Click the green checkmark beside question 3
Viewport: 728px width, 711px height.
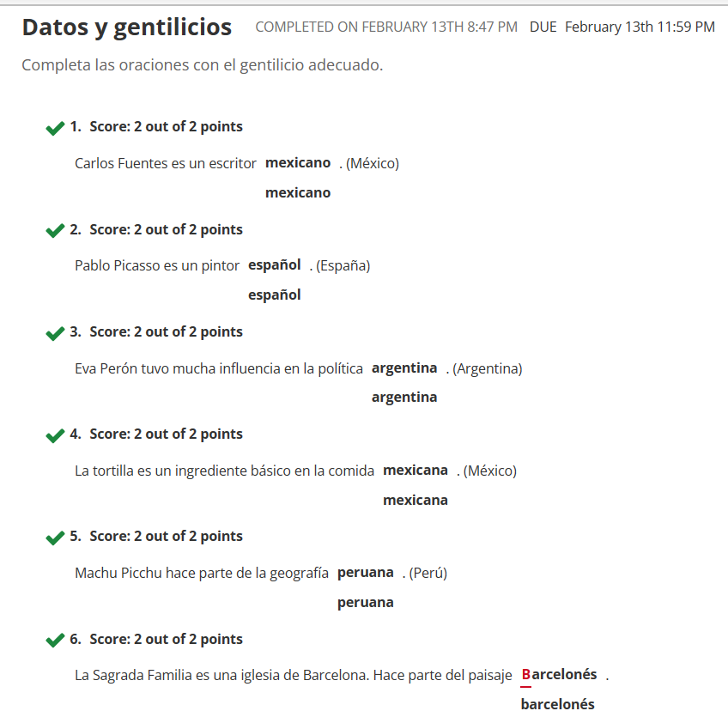point(55,333)
